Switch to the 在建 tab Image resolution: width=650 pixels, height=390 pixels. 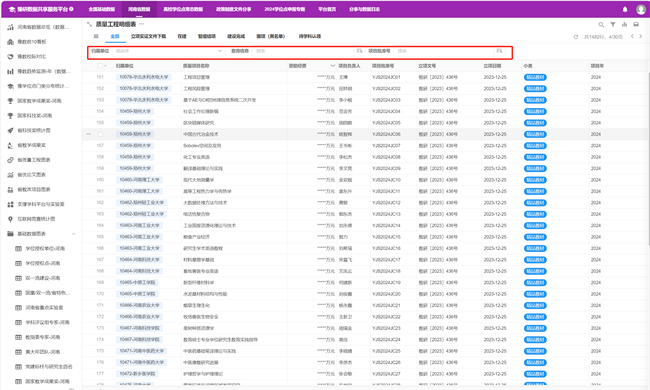pyautogui.click(x=182, y=36)
